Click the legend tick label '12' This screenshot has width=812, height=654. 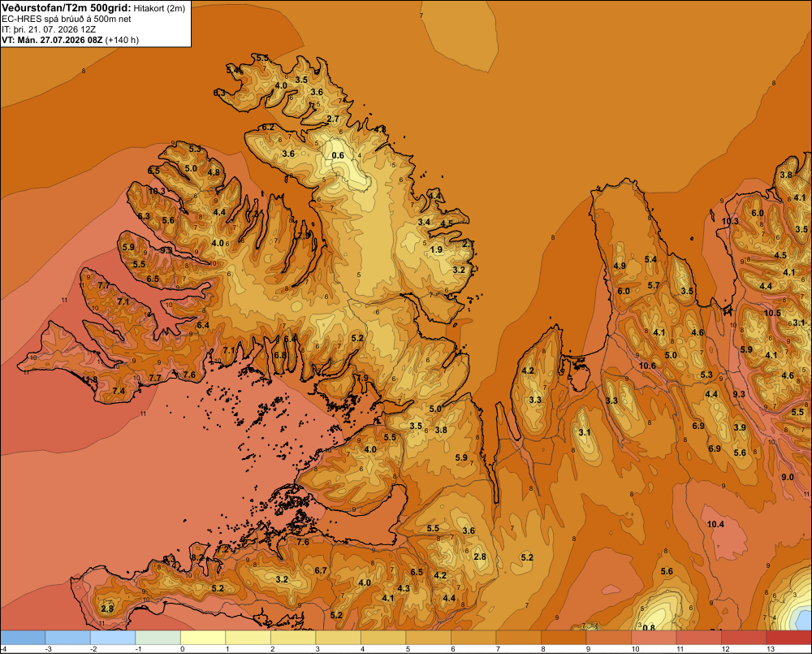(725, 649)
